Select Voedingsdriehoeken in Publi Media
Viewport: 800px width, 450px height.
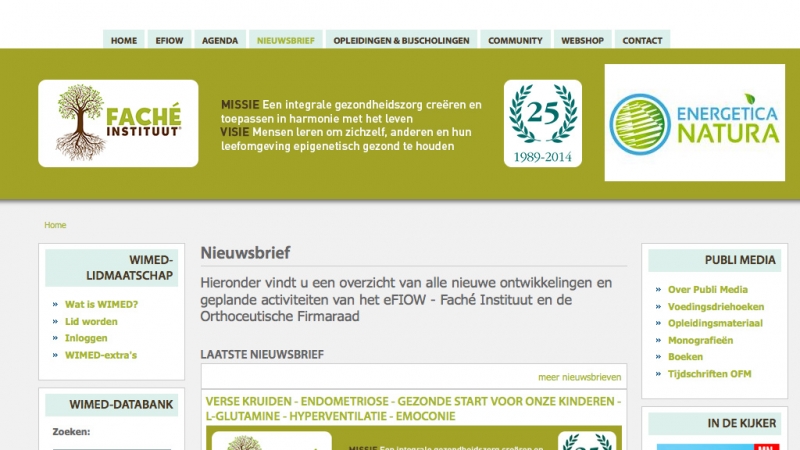(x=716, y=306)
